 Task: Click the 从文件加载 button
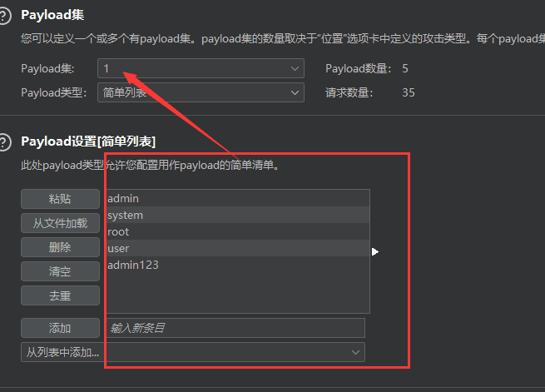coord(60,223)
